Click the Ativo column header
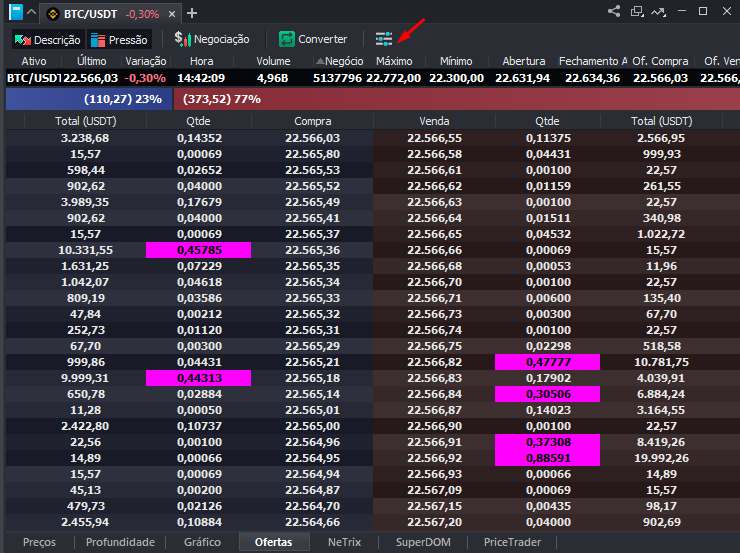740x553 pixels. tap(34, 61)
